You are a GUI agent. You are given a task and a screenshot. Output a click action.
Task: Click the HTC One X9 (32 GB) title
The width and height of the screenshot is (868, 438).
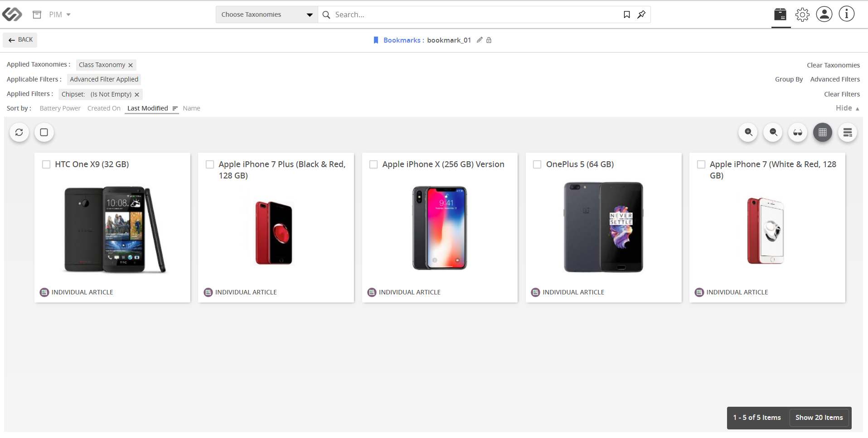point(92,164)
